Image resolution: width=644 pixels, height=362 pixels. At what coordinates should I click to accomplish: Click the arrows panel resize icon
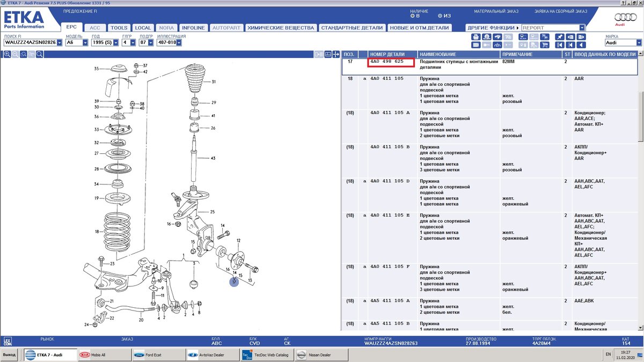tap(336, 54)
